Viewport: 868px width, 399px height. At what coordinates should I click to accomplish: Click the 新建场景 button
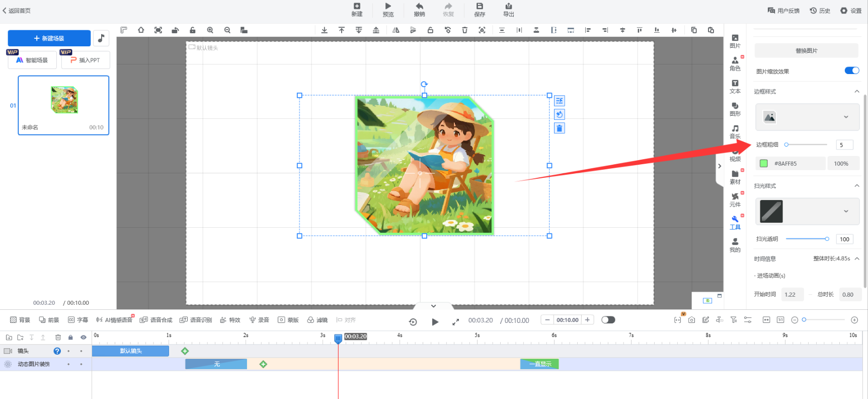(x=49, y=38)
